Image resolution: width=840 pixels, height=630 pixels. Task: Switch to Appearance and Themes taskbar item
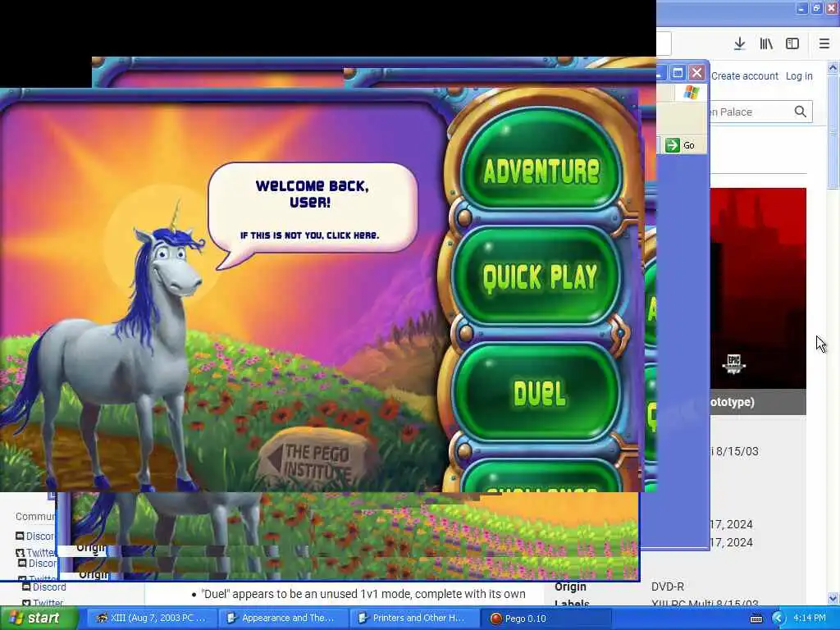click(283, 619)
